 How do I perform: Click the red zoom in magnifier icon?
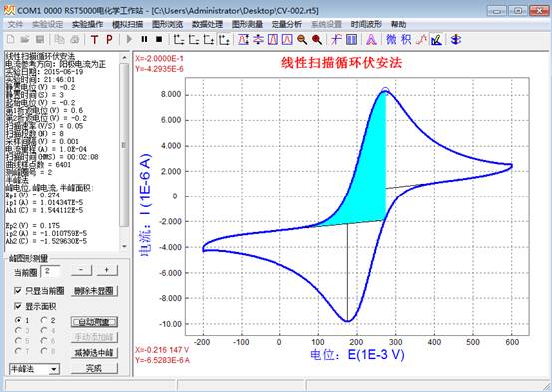point(317,40)
